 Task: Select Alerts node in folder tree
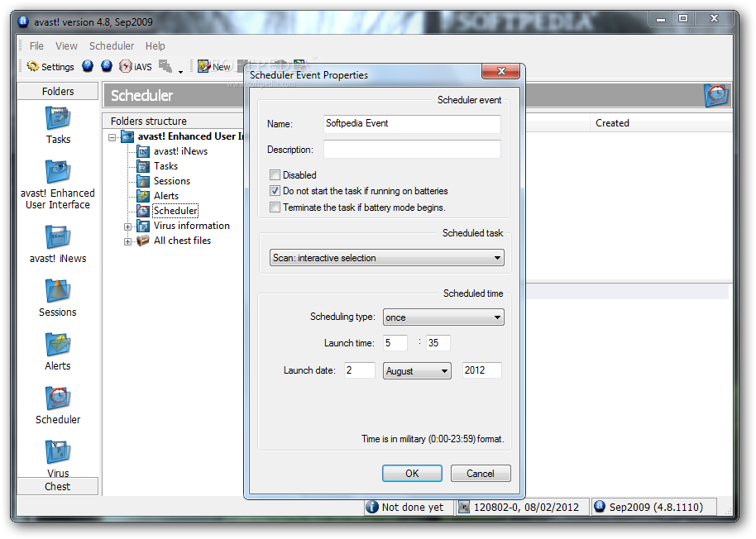click(x=166, y=196)
